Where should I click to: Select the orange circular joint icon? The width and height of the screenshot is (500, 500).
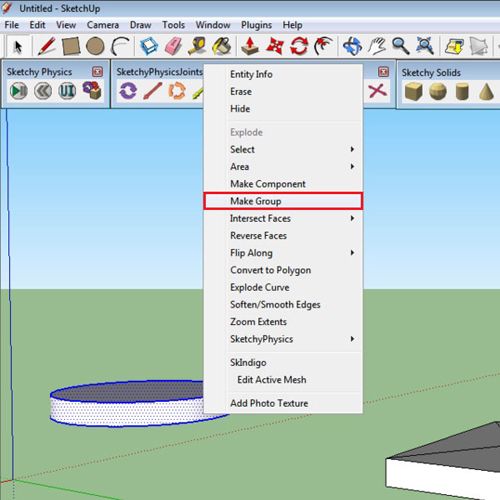pyautogui.click(x=177, y=91)
